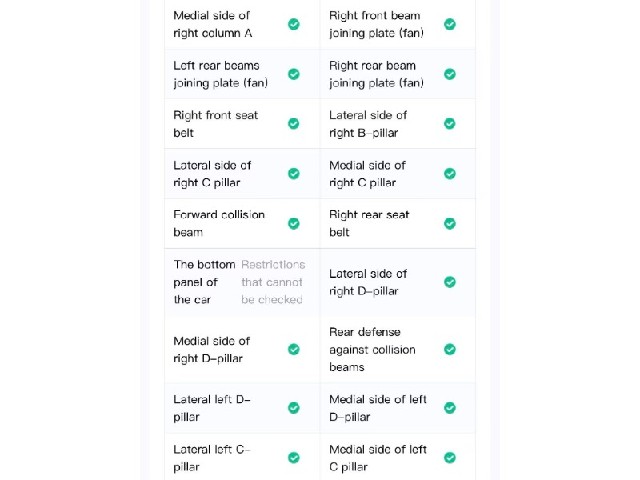Viewport: 640px width, 480px height.
Task: Click check icon for Left rear beams joining plate
Action: (x=294, y=74)
